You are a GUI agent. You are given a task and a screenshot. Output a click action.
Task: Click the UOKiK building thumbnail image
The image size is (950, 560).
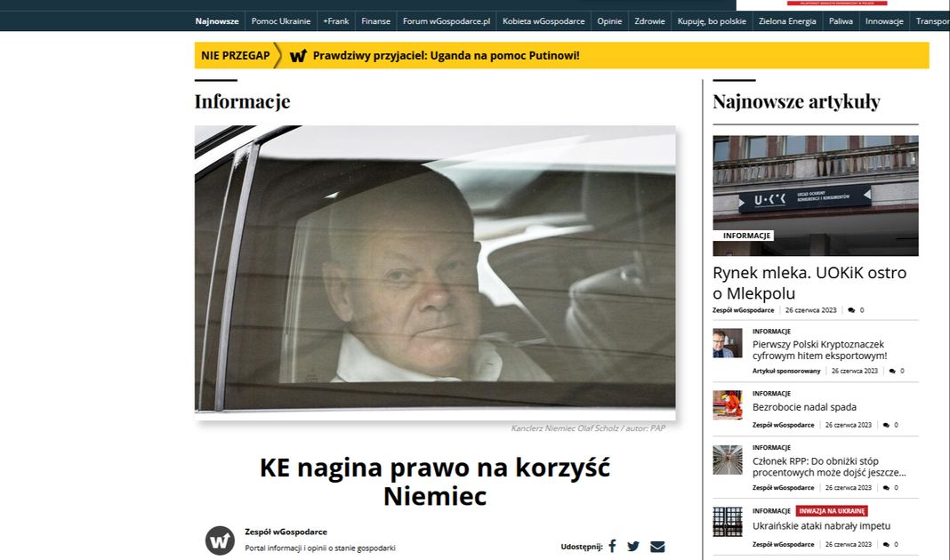(815, 196)
